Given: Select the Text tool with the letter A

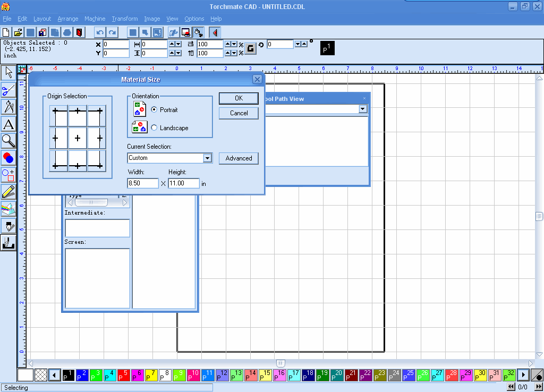Looking at the screenshot, I should (8, 124).
